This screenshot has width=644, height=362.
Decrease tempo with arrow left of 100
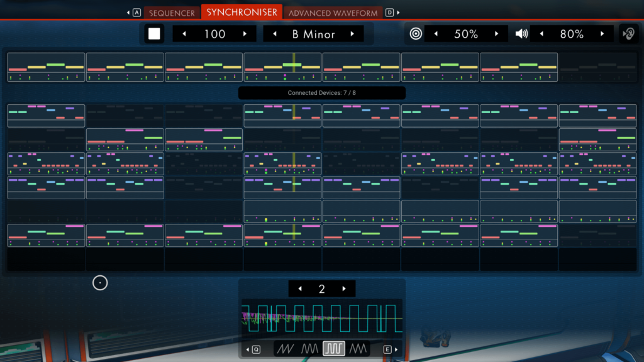184,34
